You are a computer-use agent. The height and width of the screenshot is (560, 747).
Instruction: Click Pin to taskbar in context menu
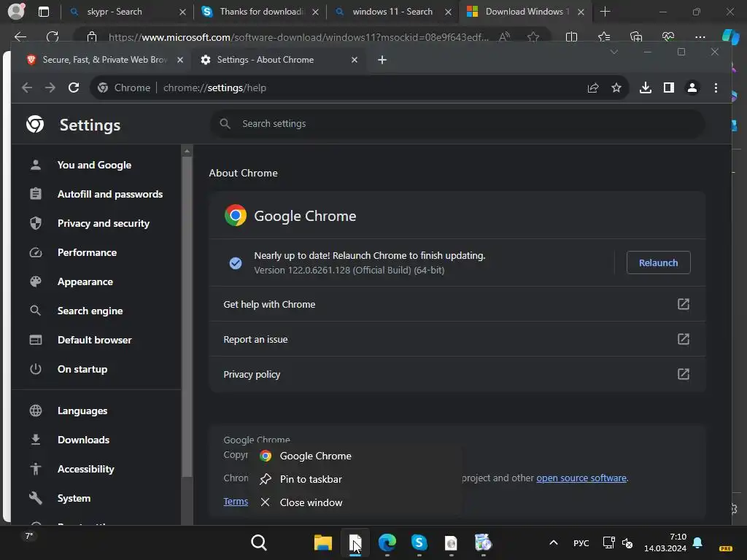point(311,479)
